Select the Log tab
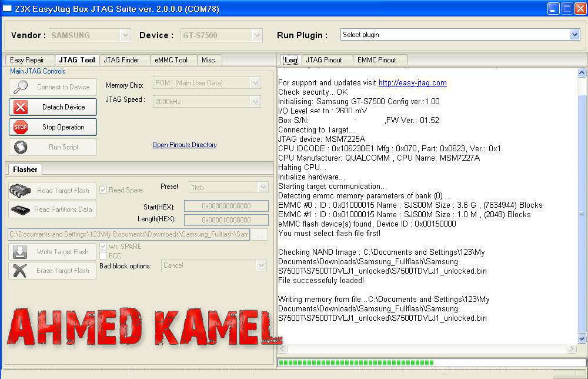Screen dimensions: 588x379 [x=290, y=60]
